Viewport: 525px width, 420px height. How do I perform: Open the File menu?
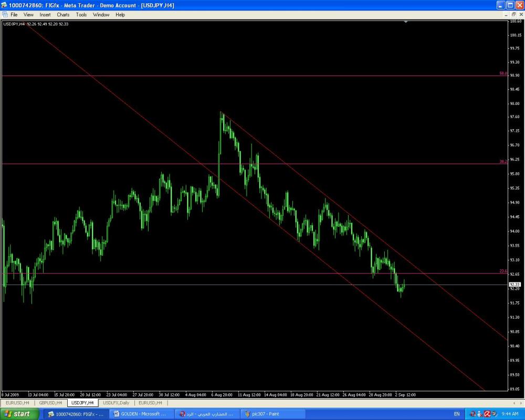[x=14, y=15]
